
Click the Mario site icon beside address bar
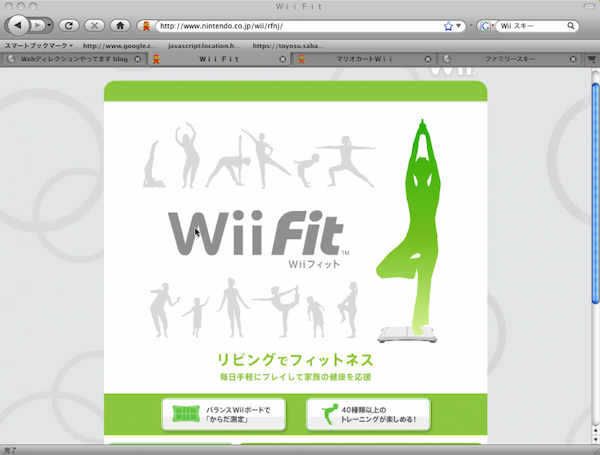tap(146, 26)
